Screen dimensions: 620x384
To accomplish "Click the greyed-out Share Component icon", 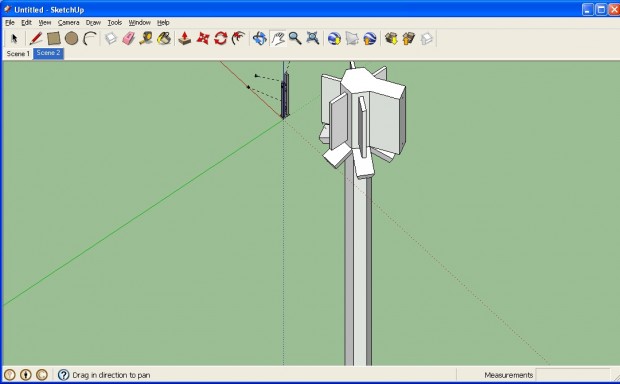I will coord(427,38).
